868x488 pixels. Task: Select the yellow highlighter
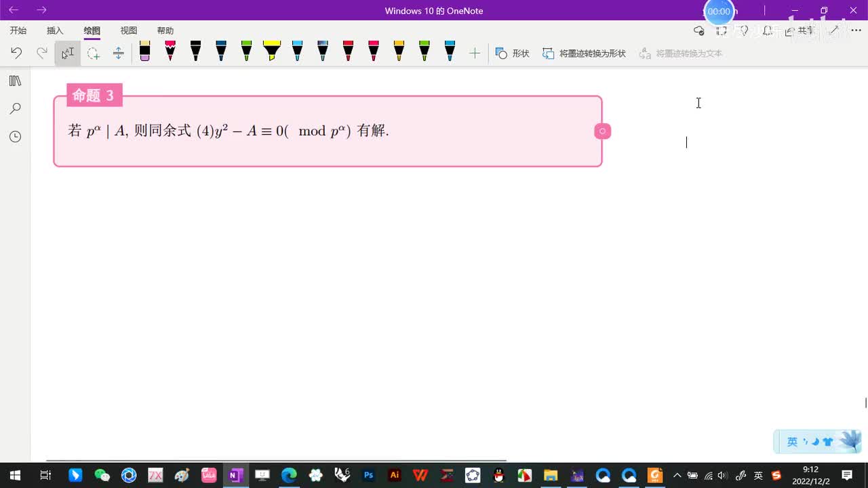(x=272, y=52)
